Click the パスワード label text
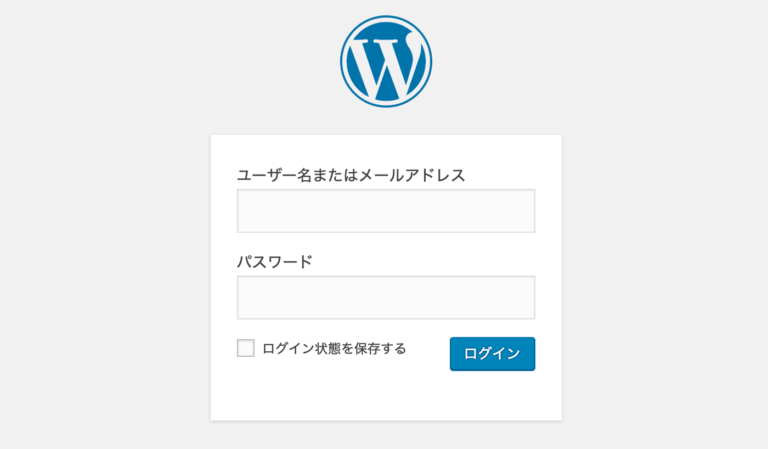The image size is (768, 449). pos(274,262)
